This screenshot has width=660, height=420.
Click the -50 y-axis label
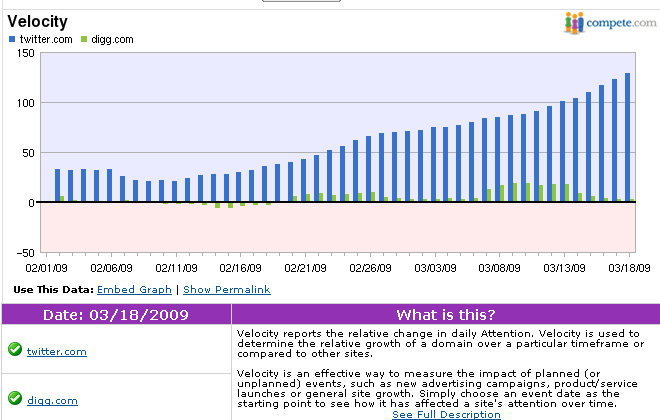tap(25, 253)
